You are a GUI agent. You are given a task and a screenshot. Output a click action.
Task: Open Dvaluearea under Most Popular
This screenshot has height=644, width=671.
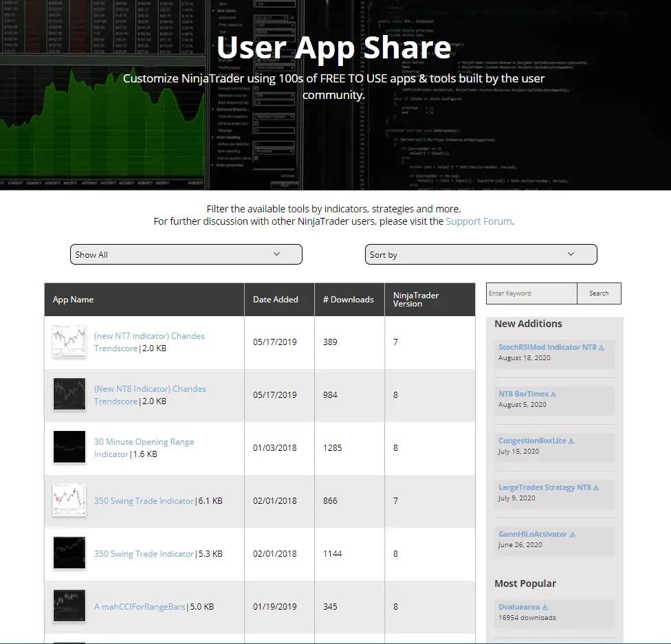[x=519, y=607]
